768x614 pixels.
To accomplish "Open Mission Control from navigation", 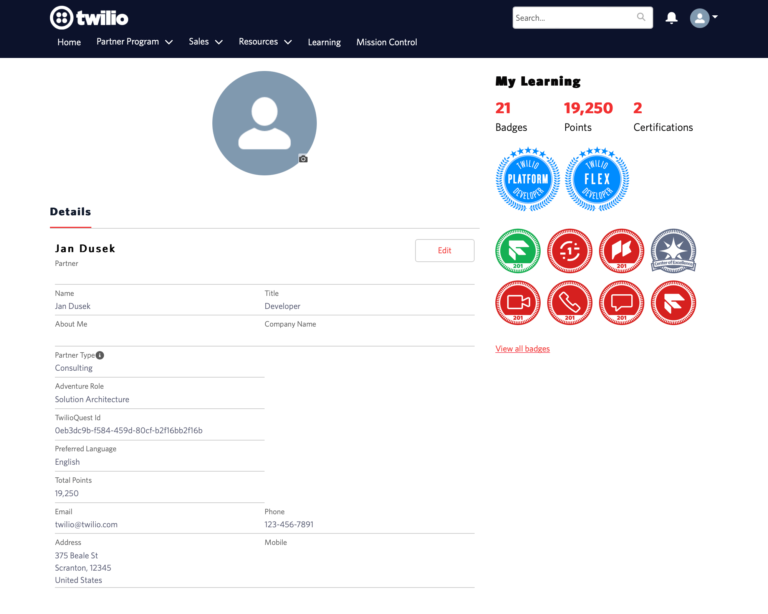I will pyautogui.click(x=386, y=42).
